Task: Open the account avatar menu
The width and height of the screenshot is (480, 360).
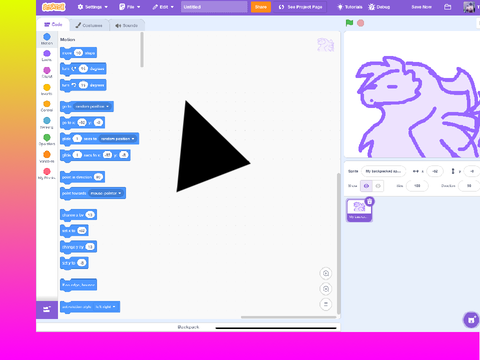Action: (470, 7)
